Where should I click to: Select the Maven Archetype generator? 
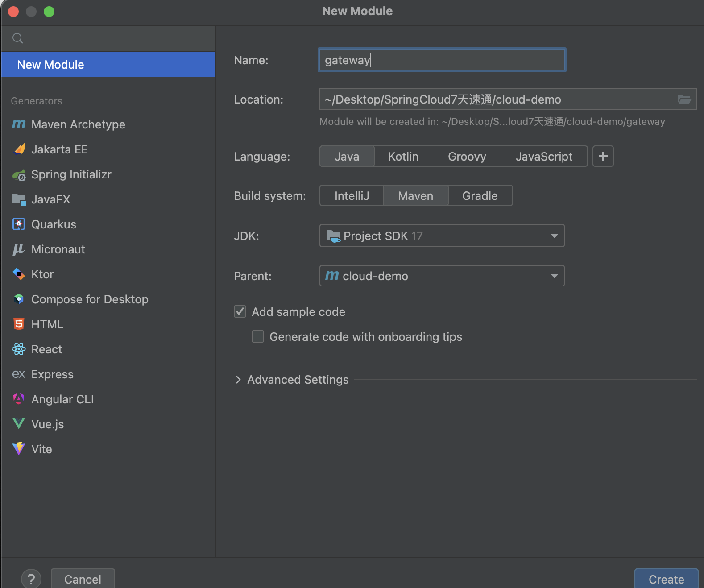point(108,124)
